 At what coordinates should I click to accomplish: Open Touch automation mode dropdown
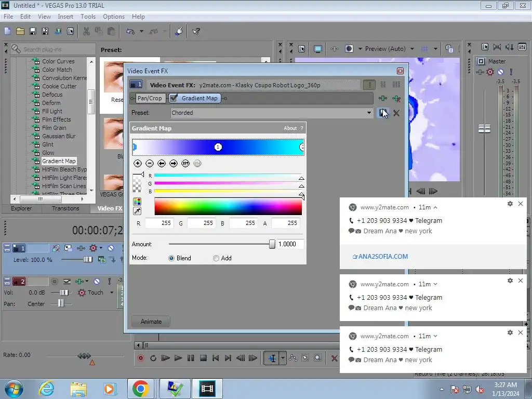[x=112, y=292]
